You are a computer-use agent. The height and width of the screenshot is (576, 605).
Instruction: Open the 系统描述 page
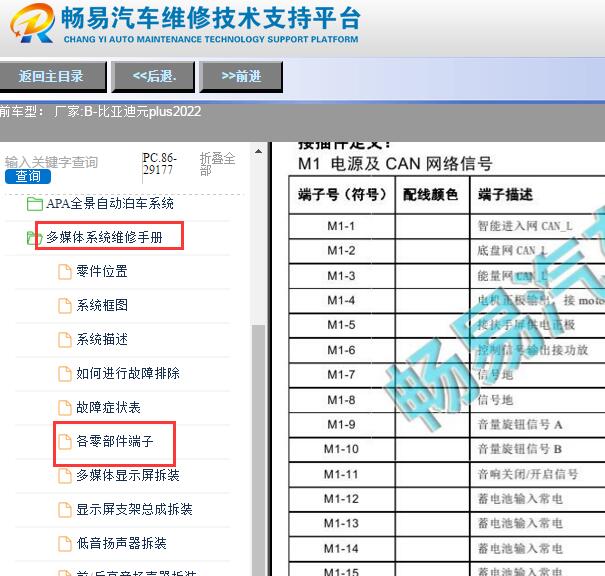click(x=102, y=340)
